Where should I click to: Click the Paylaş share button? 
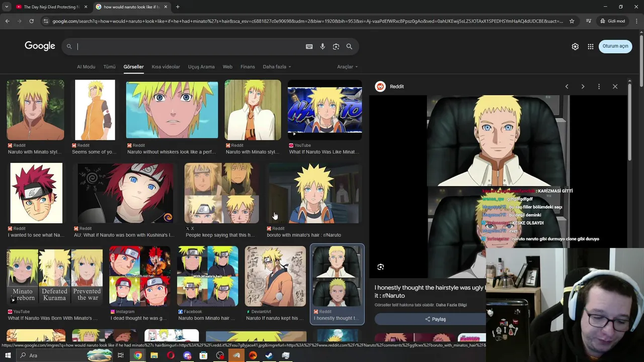pos(435,319)
